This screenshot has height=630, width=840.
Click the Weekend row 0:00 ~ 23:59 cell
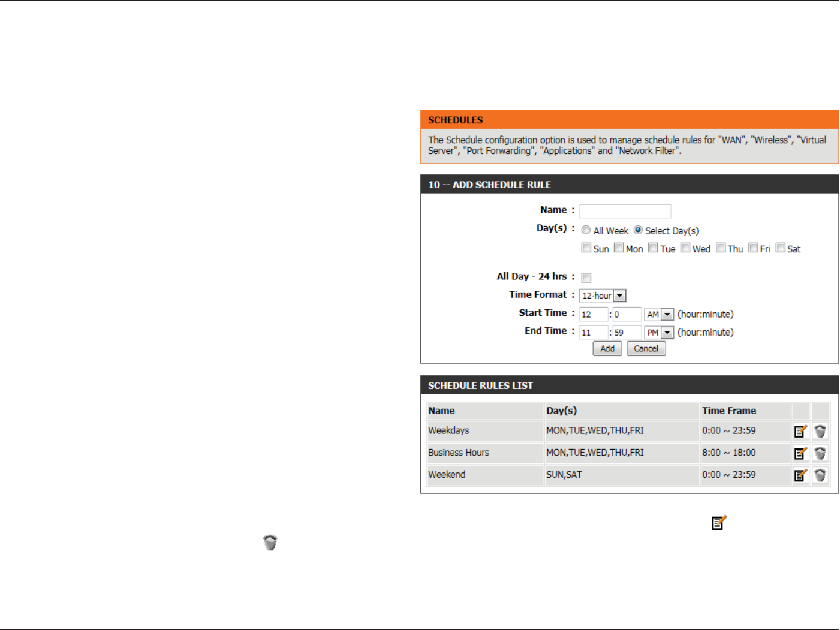pyautogui.click(x=746, y=475)
